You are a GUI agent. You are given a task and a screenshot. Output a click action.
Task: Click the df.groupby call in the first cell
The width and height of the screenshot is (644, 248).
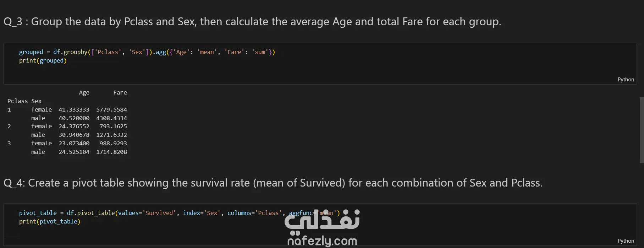[70, 52]
